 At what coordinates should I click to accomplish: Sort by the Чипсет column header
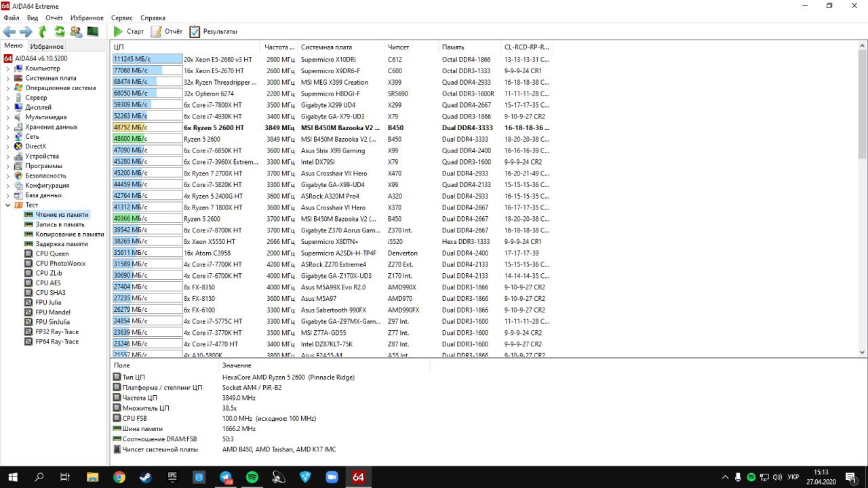pyautogui.click(x=411, y=47)
